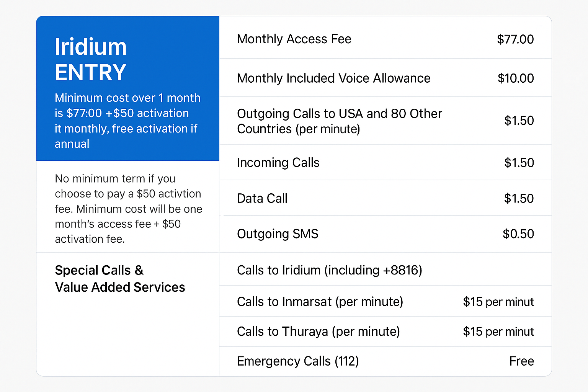Screen dimensions: 588x392
Task: Click the Iridium ENTRY plan heading
Action: pyautogui.click(x=91, y=59)
